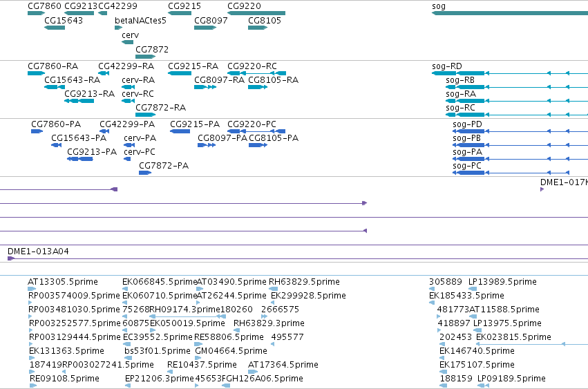Select EST AT03490.5prime
The height and width of the screenshot is (389, 588).
[231, 282]
